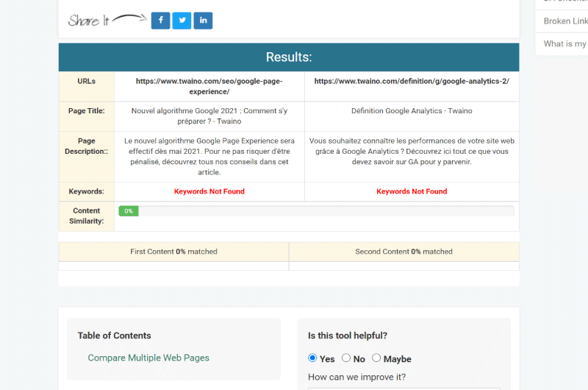Click 'How can we improve it?' label
588x390 pixels.
(x=356, y=377)
